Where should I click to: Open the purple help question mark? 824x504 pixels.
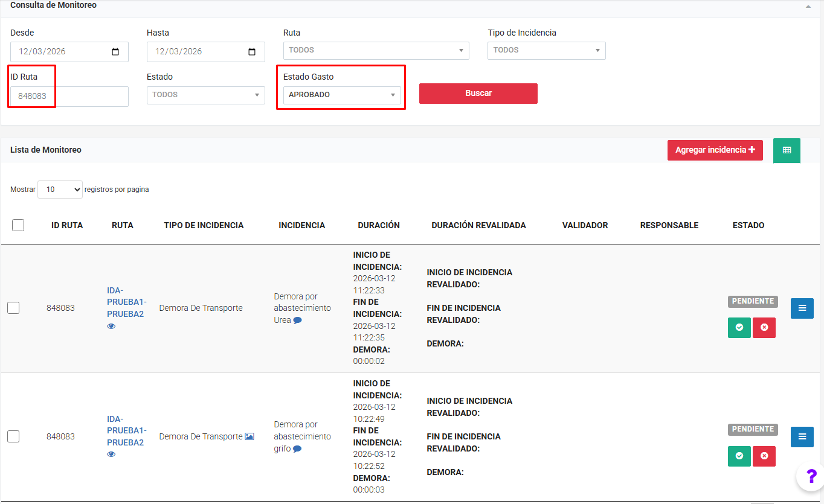click(811, 476)
